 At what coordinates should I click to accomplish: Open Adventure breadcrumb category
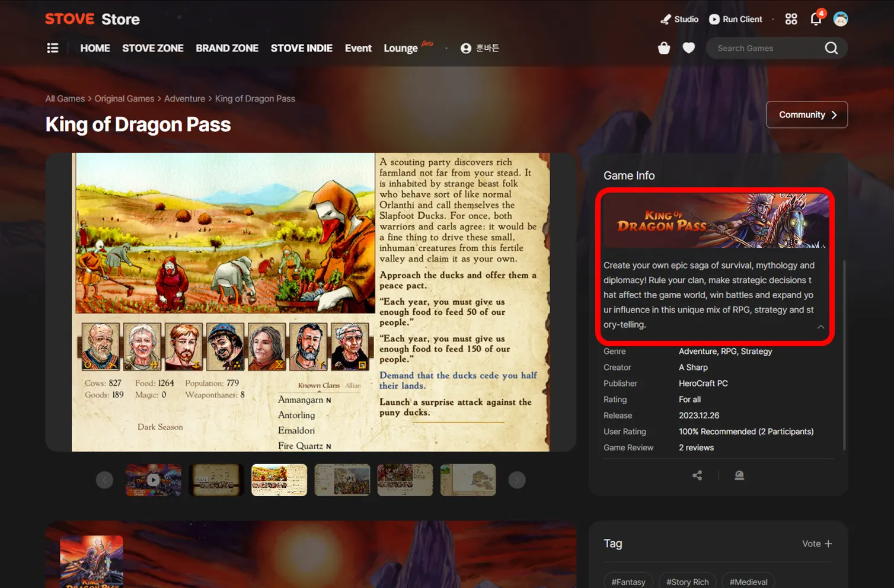pyautogui.click(x=184, y=98)
